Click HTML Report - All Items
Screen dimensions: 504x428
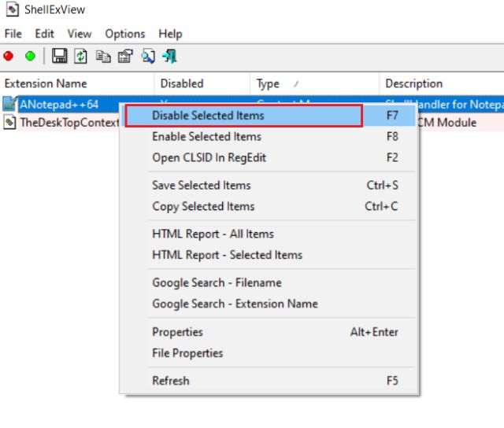click(x=213, y=234)
